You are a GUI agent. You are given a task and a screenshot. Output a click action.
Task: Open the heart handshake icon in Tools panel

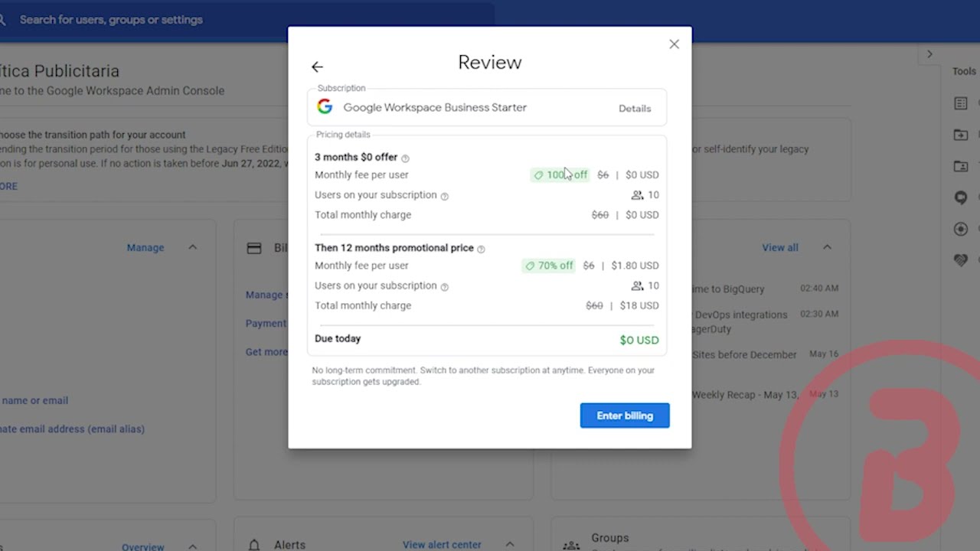961,260
